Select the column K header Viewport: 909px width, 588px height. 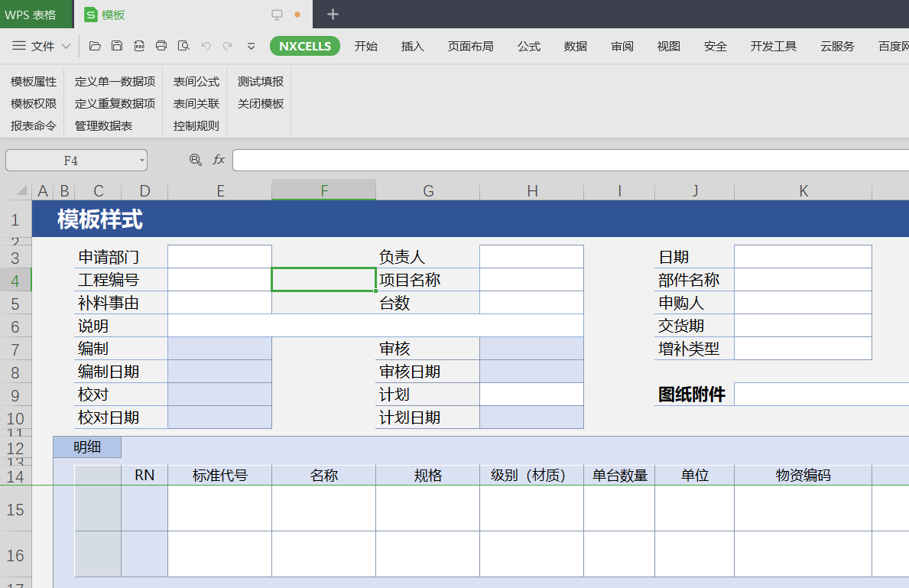point(803,191)
